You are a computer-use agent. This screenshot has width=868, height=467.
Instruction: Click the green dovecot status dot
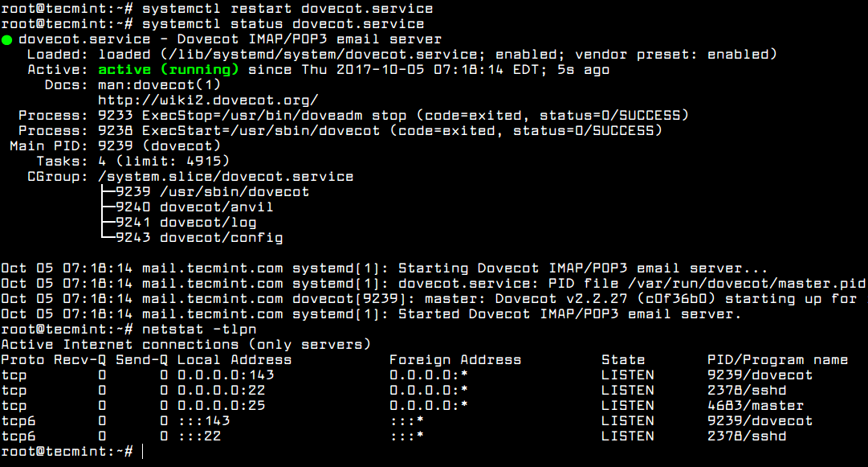6,40
